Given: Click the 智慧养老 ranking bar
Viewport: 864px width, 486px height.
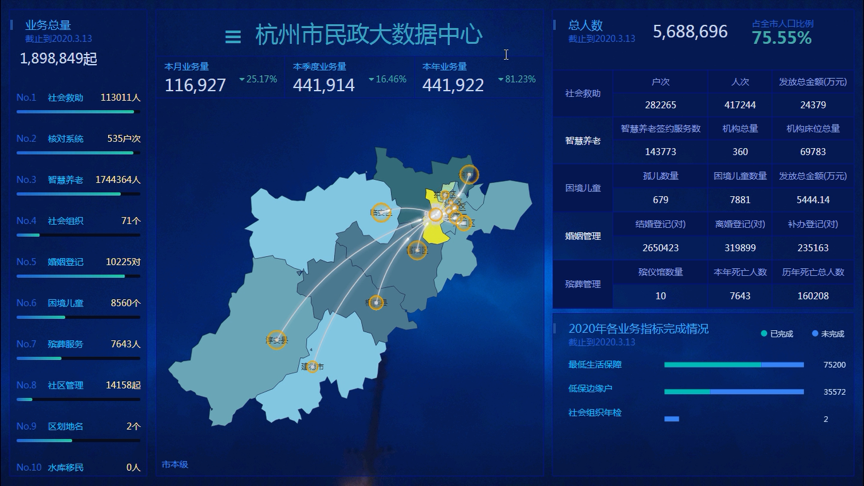Looking at the screenshot, I should coord(78,194).
